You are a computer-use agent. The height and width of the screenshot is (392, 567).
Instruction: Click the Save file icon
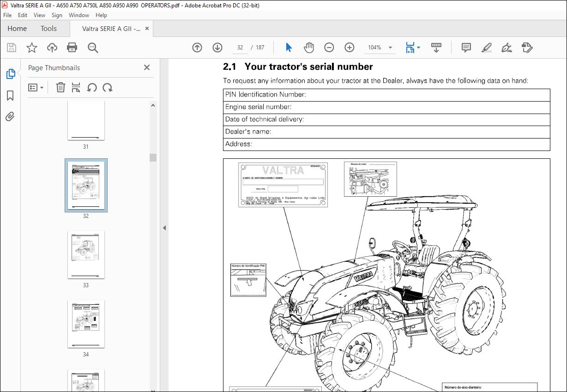coord(12,48)
